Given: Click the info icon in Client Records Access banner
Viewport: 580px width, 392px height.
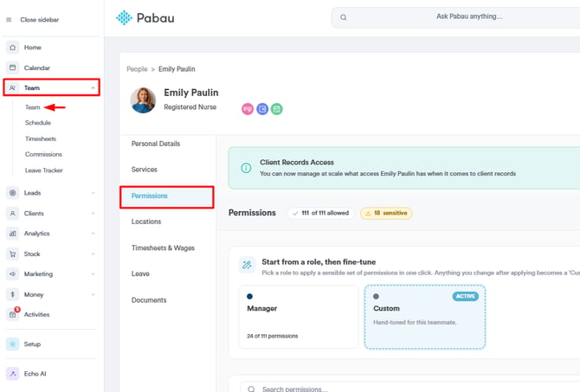Looking at the screenshot, I should pyautogui.click(x=246, y=168).
